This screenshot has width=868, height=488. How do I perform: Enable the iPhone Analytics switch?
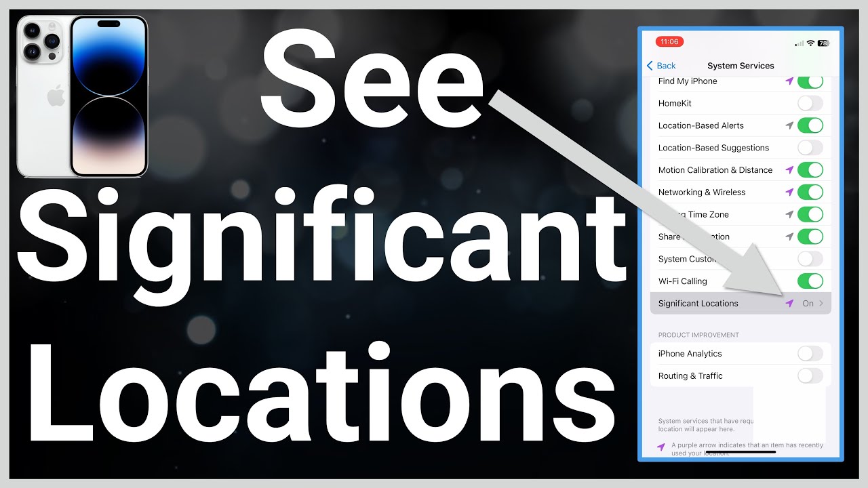click(810, 353)
